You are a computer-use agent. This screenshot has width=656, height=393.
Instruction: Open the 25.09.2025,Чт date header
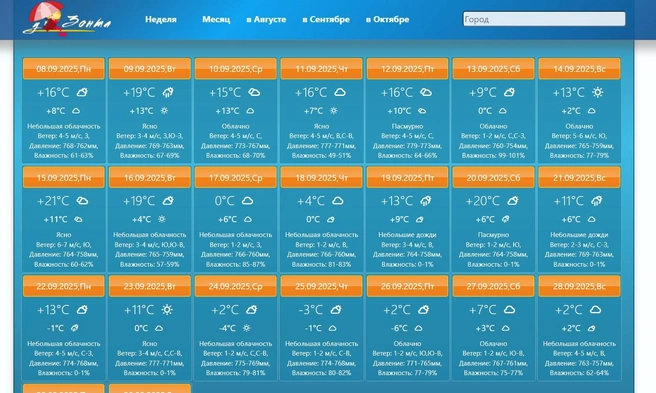(321, 286)
